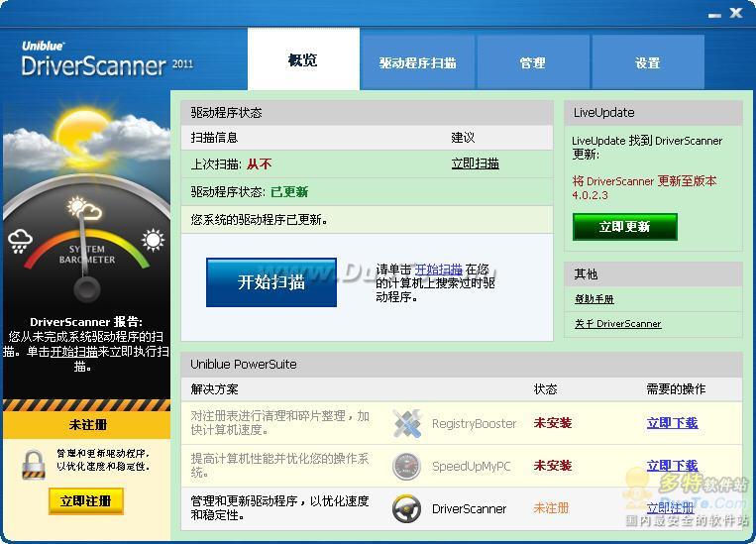Click the SpeedUpMyPC gauge icon
The height and width of the screenshot is (544, 756).
(x=407, y=467)
